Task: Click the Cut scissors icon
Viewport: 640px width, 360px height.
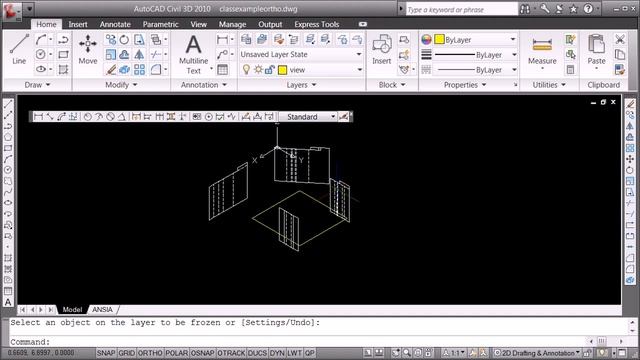Action: (620, 39)
